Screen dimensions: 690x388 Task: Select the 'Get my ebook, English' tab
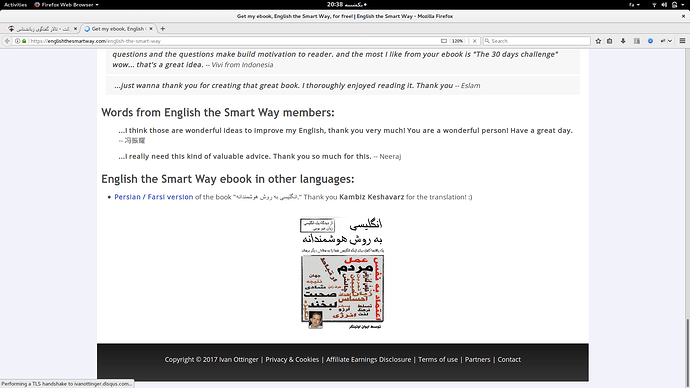[117, 29]
